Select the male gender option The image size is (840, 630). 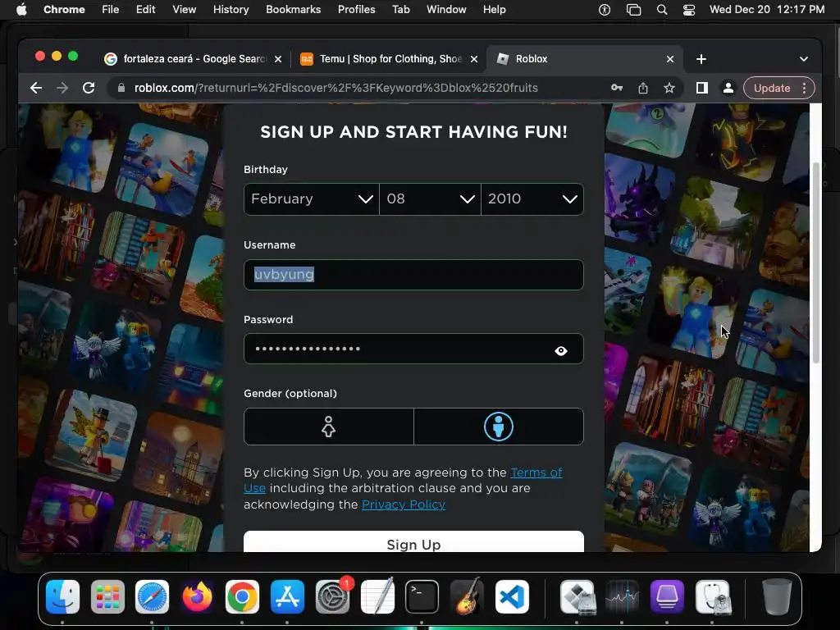(x=499, y=427)
